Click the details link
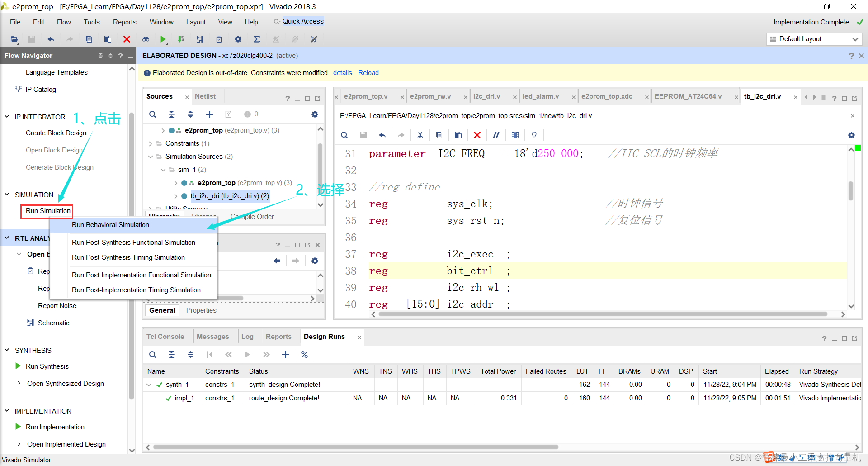 tap(343, 73)
